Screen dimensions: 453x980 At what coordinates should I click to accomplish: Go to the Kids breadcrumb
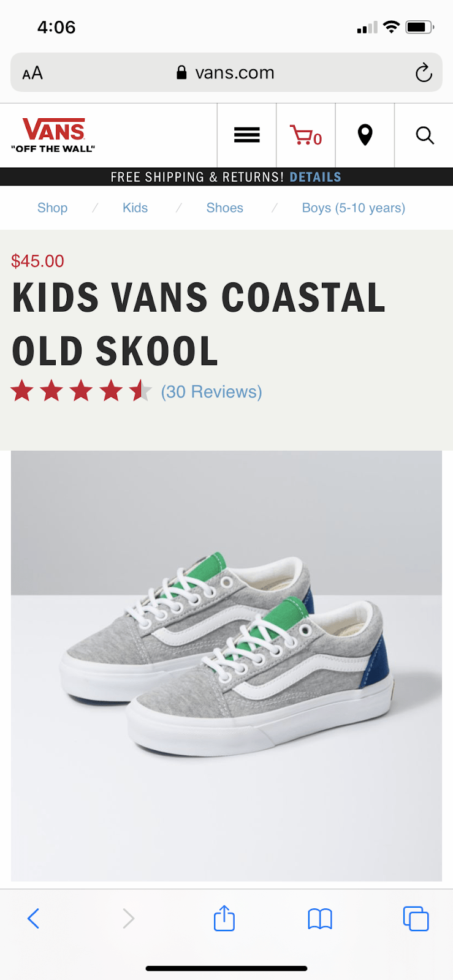click(x=135, y=208)
